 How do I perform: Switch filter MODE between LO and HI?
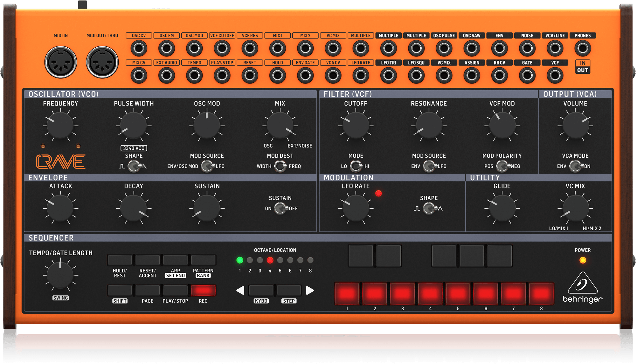pyautogui.click(x=356, y=166)
